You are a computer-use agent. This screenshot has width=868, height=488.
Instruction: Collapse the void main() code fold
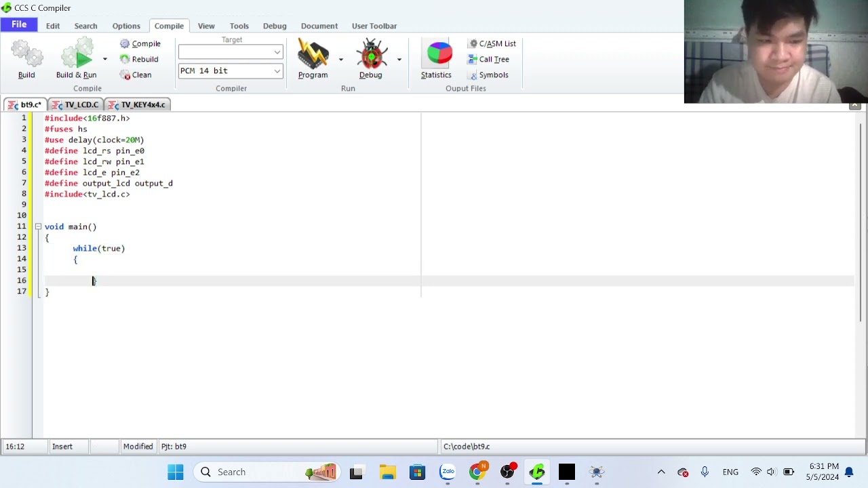tap(38, 226)
